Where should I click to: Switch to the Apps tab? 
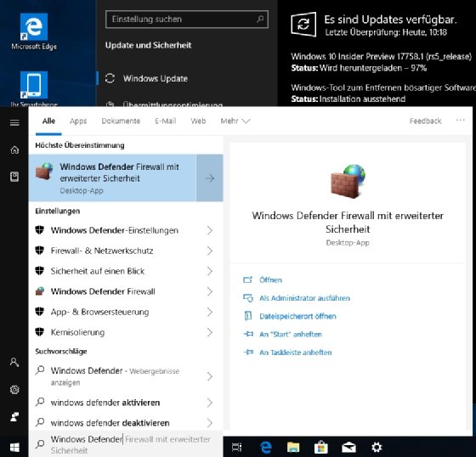pyautogui.click(x=78, y=121)
